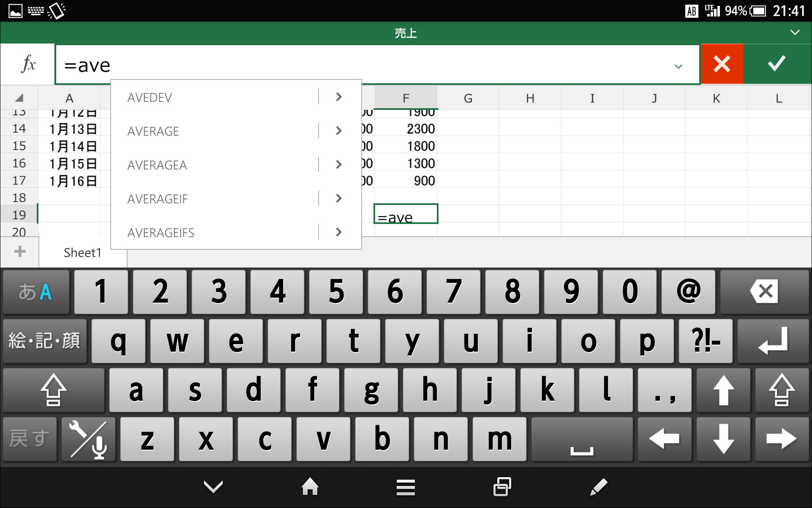Toggle the left shift key

(x=53, y=390)
